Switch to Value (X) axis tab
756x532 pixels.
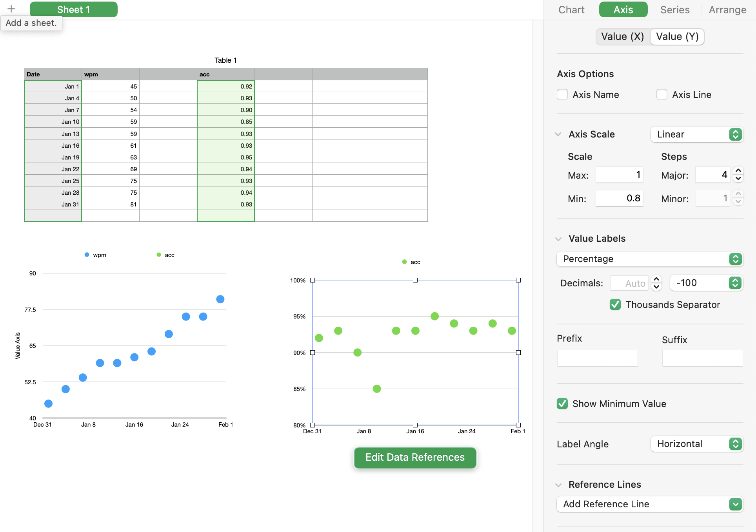[x=622, y=36]
